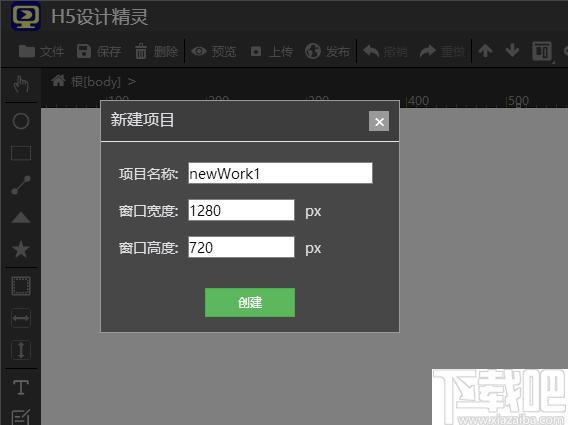Image resolution: width=568 pixels, height=425 pixels.
Task: Move layer up with up arrow
Action: (x=485, y=51)
